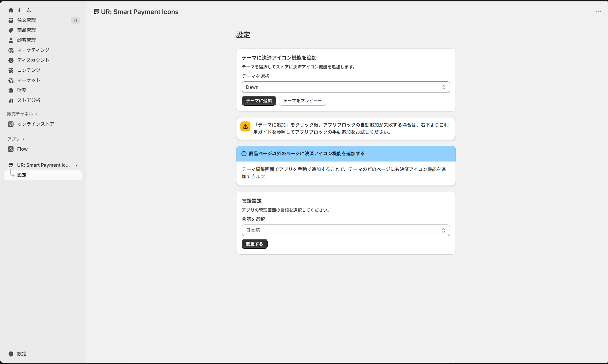608x364 pixels.
Task: Click the Home (ホーム) house icon
Action: [x=11, y=10]
